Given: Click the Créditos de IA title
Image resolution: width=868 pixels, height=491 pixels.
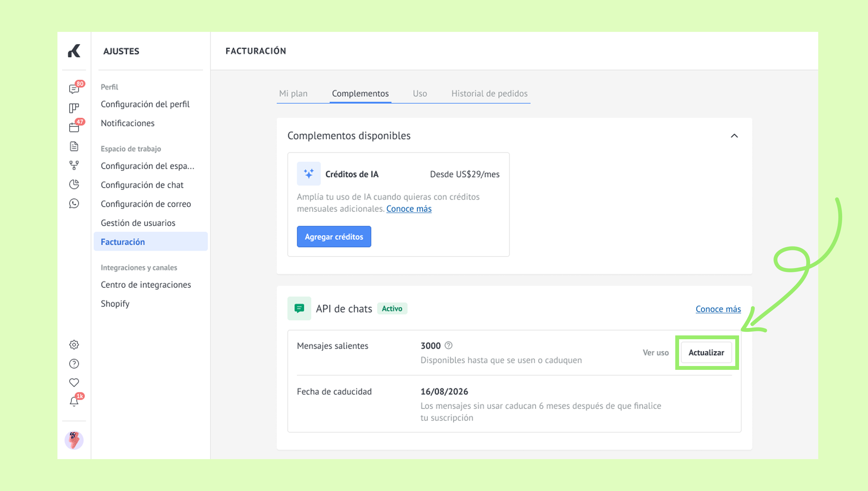Looking at the screenshot, I should (352, 174).
